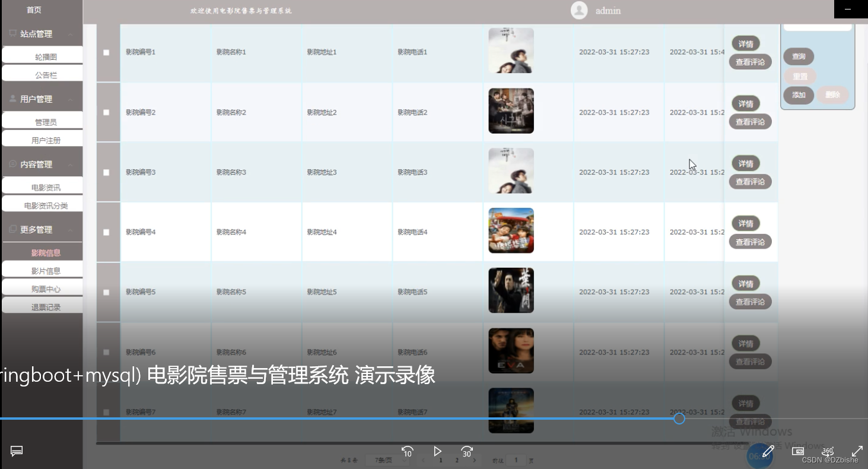Collapse the 站点管理 section chevron
This screenshot has width=868, height=469.
click(x=71, y=34)
